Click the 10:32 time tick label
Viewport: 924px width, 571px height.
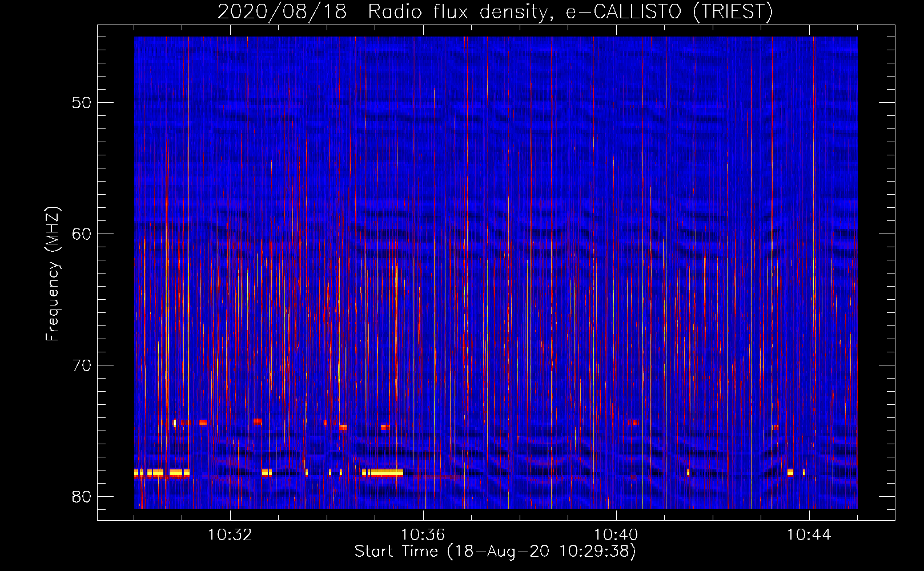click(230, 535)
